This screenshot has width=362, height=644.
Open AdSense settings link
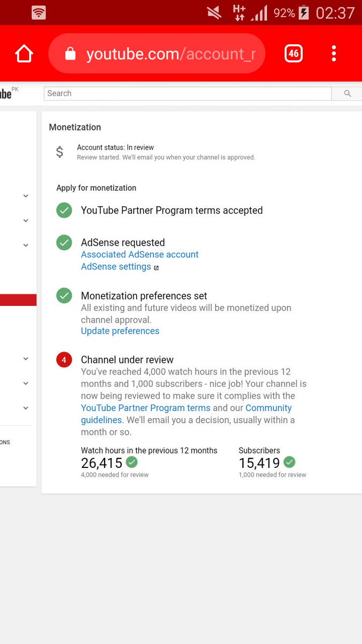116,267
